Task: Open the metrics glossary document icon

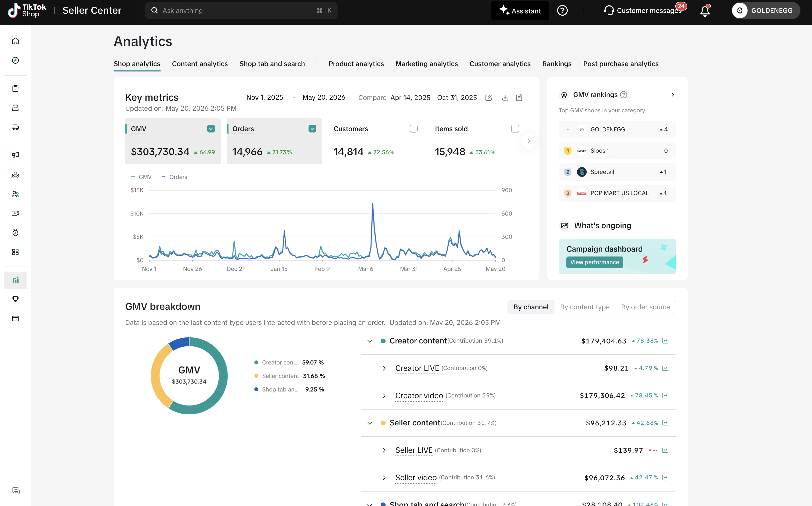Action: pyautogui.click(x=519, y=97)
